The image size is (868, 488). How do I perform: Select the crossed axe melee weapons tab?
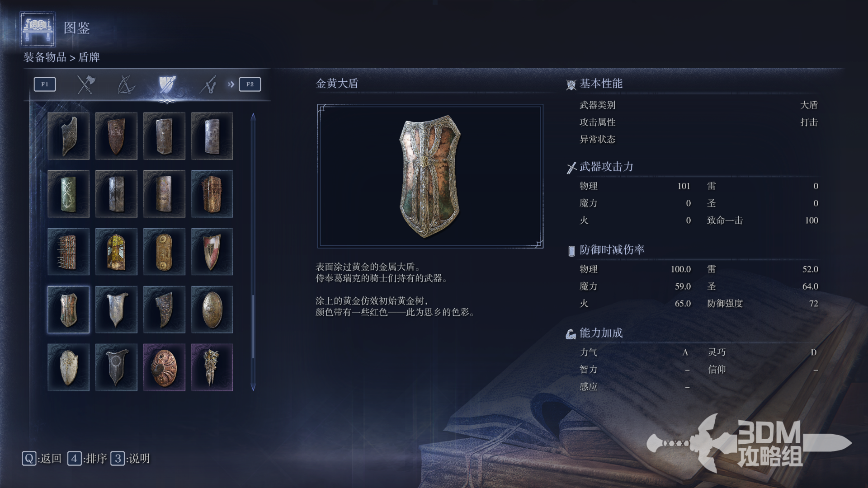[x=85, y=84]
